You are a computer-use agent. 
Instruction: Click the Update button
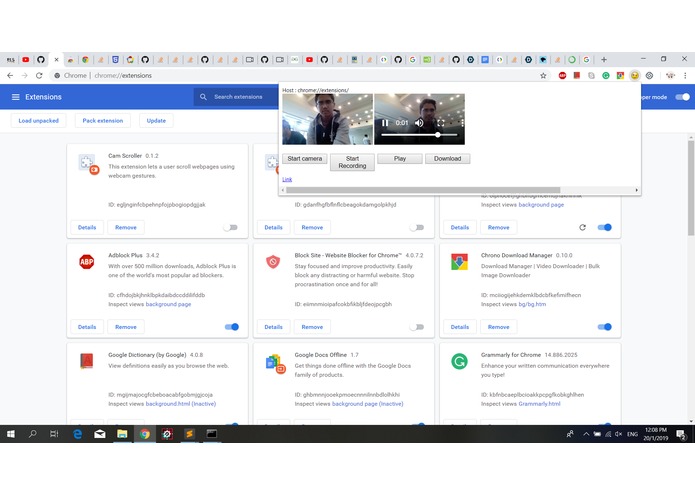click(x=156, y=121)
